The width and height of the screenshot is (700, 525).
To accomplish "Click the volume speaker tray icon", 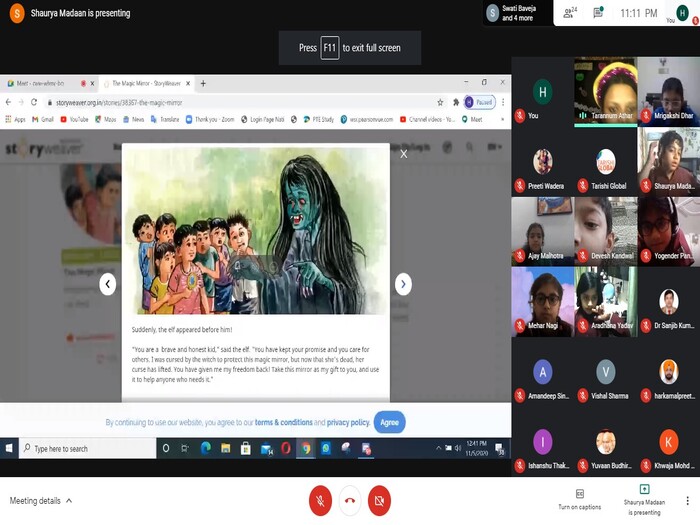I will 458,448.
